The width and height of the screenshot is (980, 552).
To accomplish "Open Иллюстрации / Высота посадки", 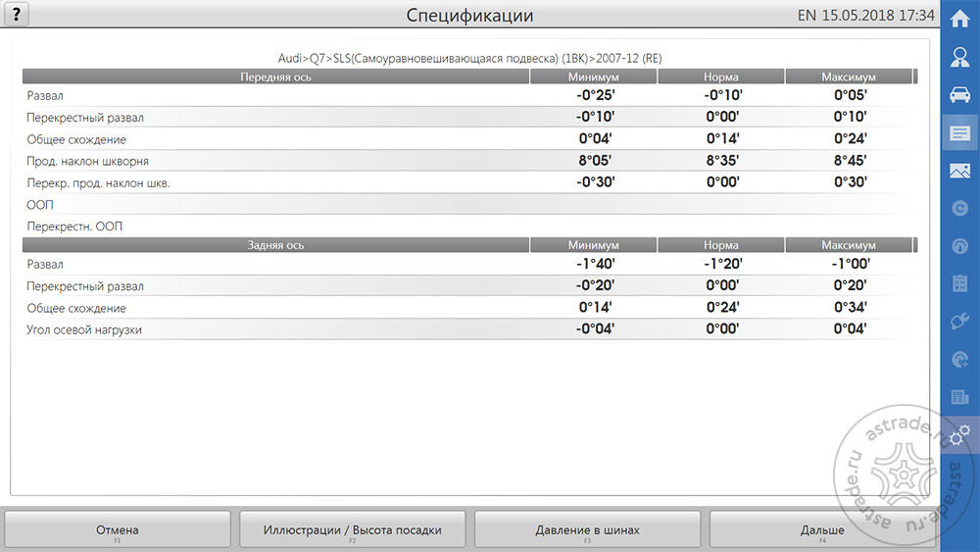I will 353,530.
